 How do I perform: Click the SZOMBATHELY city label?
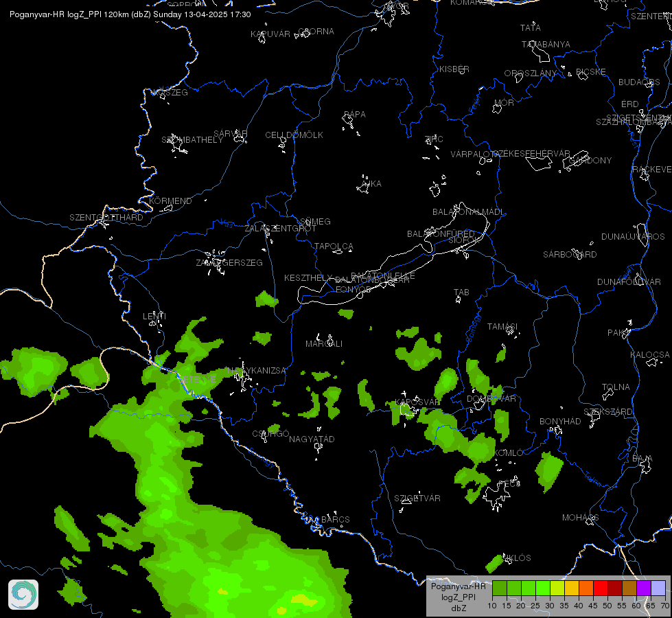(192, 140)
